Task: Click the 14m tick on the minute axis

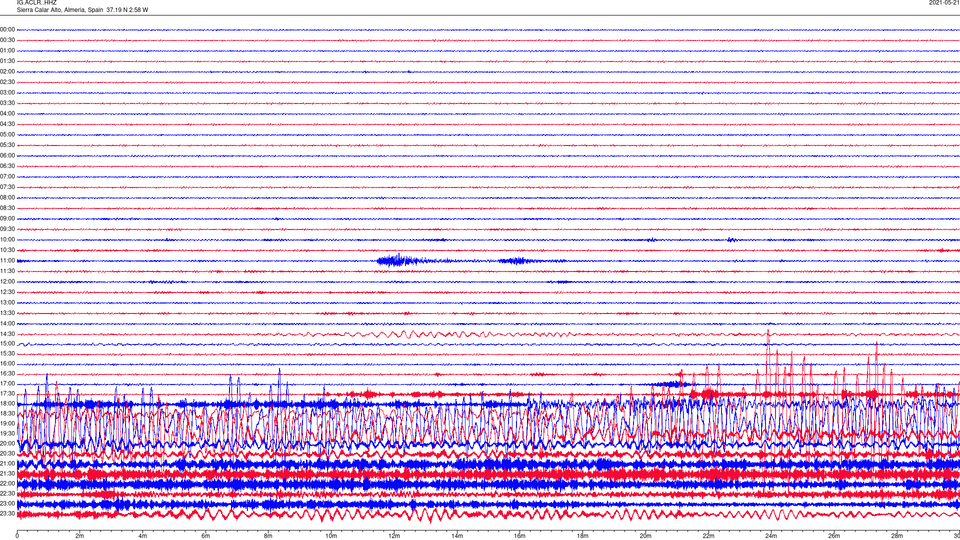Action: (457, 536)
